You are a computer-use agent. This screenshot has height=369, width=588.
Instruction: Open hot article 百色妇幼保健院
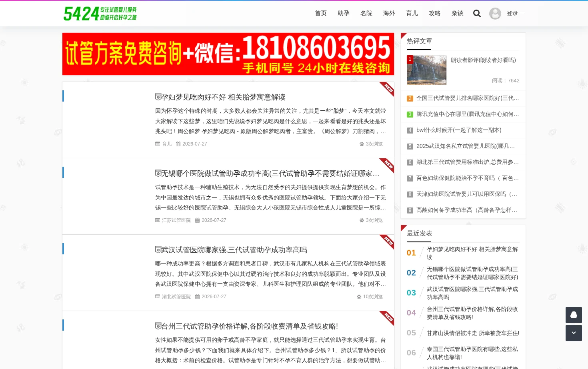(468, 178)
